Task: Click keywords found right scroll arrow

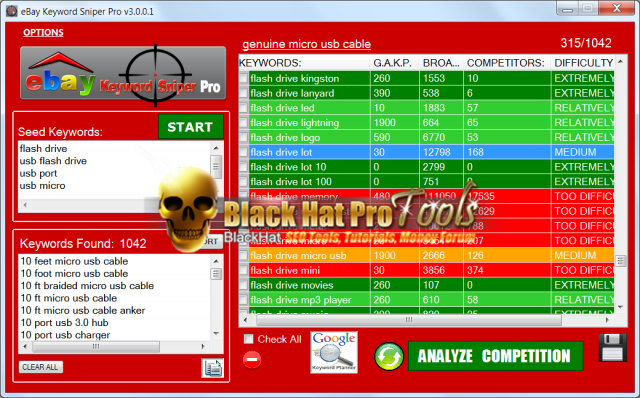Action: coord(203,346)
